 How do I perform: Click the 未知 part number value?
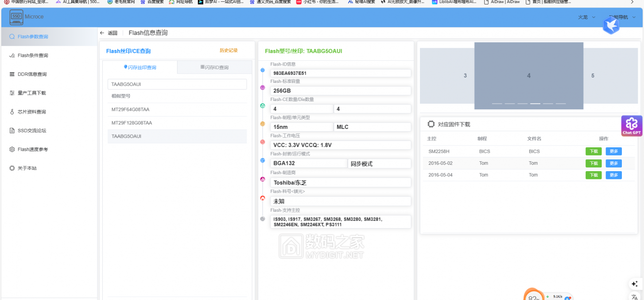tap(341, 201)
